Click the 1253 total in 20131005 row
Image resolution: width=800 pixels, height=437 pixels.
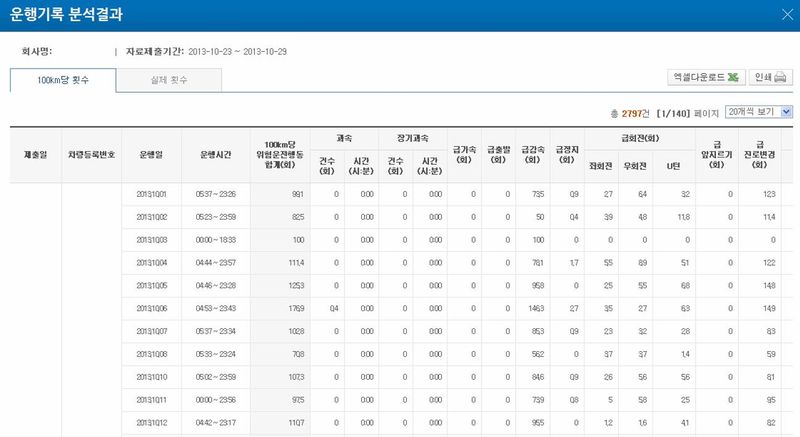tap(296, 286)
